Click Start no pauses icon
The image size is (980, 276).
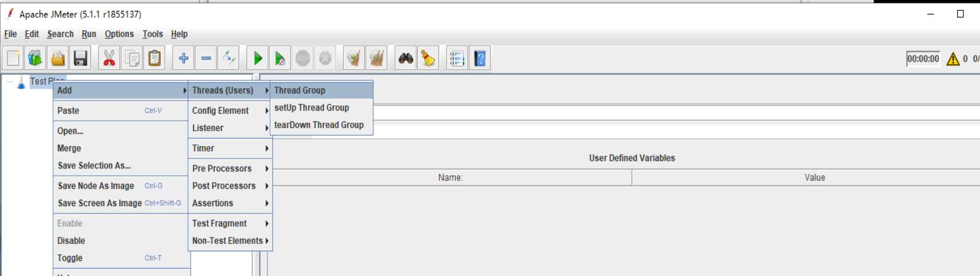point(280,58)
